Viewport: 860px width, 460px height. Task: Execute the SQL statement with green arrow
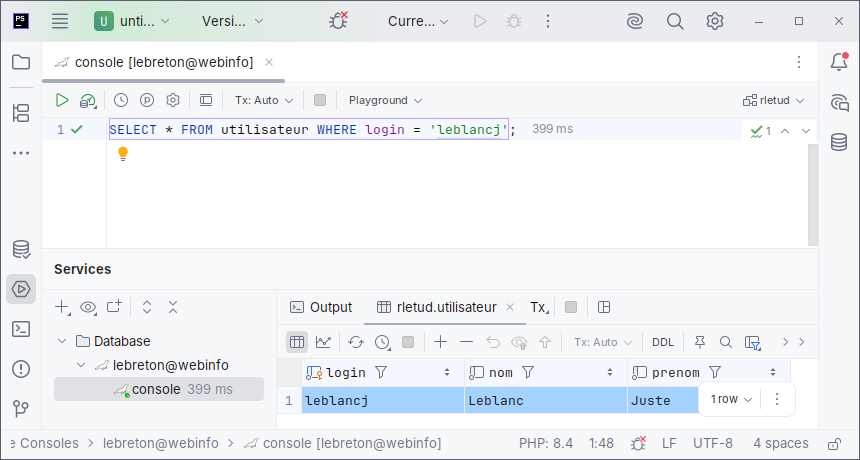62,100
